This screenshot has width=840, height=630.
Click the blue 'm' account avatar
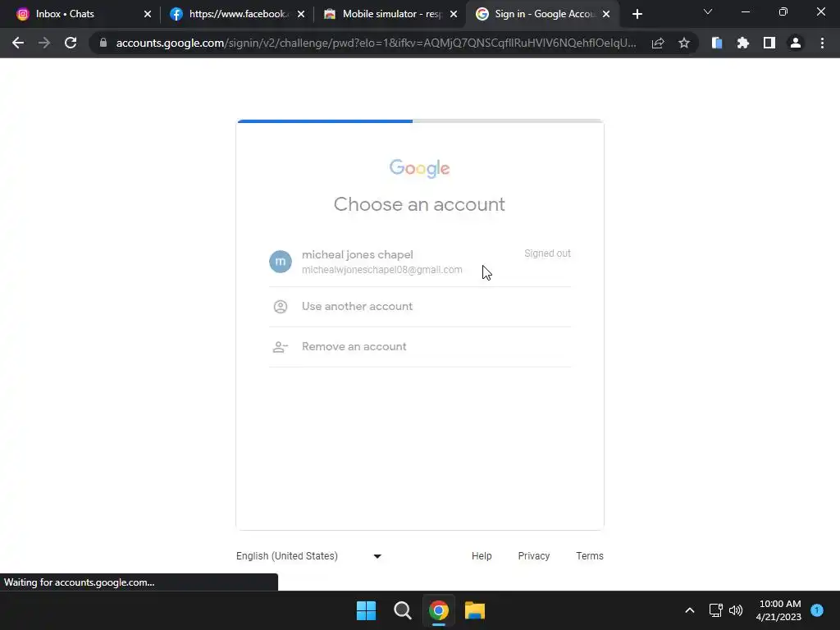click(x=281, y=262)
